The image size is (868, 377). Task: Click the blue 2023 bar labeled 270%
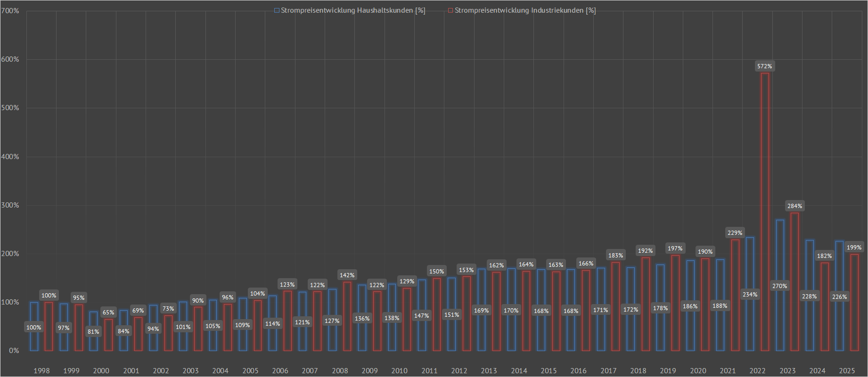[x=780, y=249]
